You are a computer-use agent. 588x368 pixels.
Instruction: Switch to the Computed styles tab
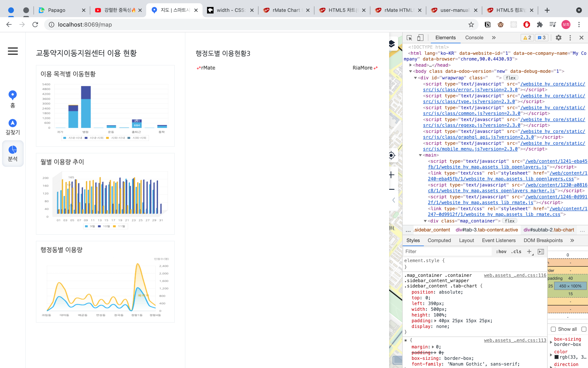439,240
